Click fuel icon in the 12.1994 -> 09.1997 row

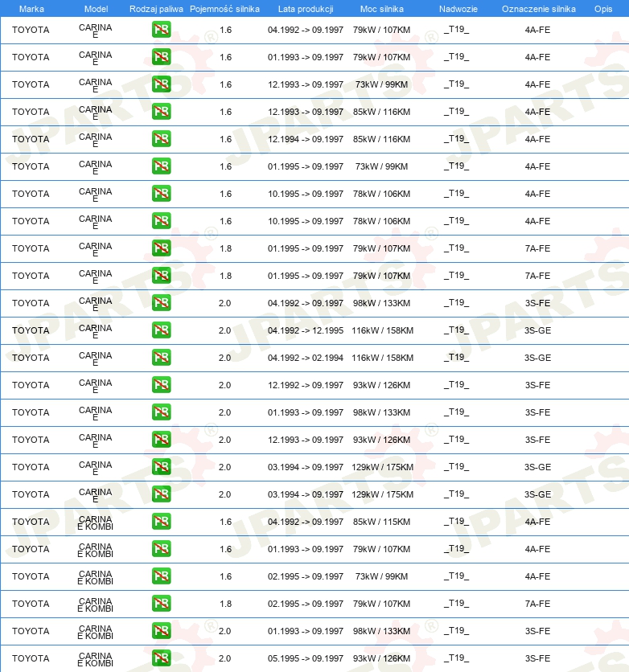[x=161, y=139]
